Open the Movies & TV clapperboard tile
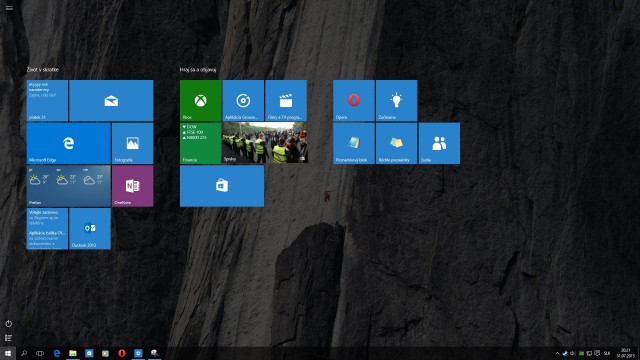This screenshot has height=360, width=640. click(x=286, y=100)
